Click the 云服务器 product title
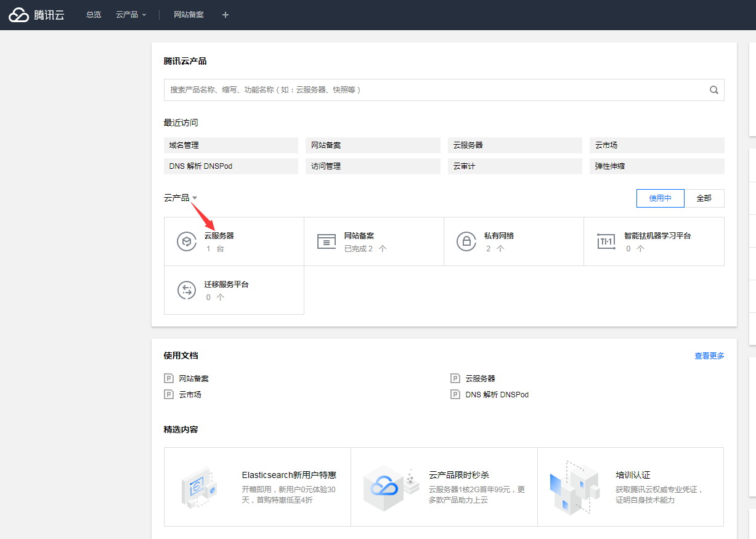The image size is (756, 539). [219, 235]
